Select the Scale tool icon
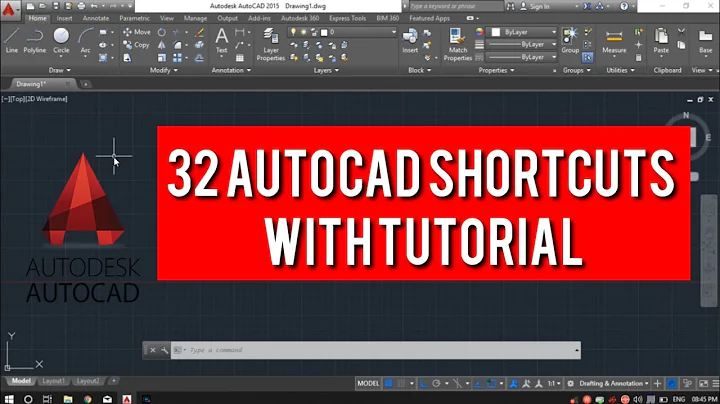The height and width of the screenshot is (404, 720). 162,58
